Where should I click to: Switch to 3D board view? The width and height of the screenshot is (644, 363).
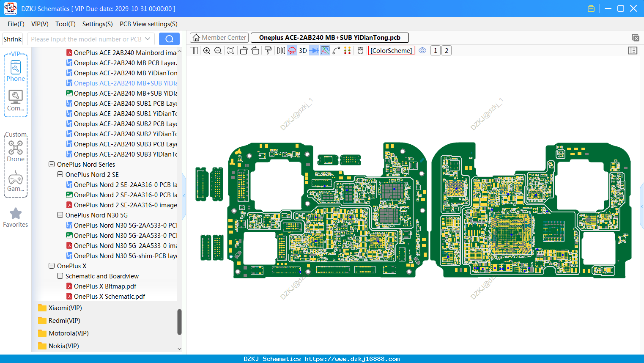click(303, 51)
